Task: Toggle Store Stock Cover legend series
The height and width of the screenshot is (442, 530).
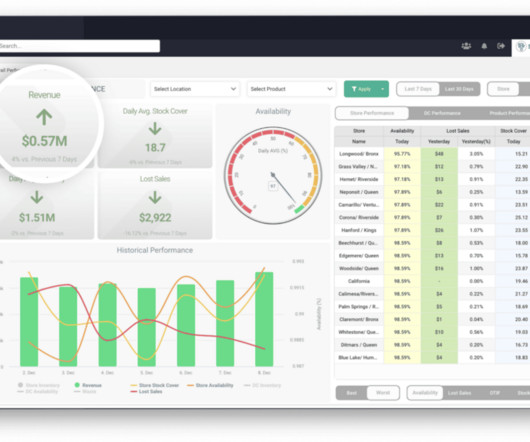Action: point(154,385)
